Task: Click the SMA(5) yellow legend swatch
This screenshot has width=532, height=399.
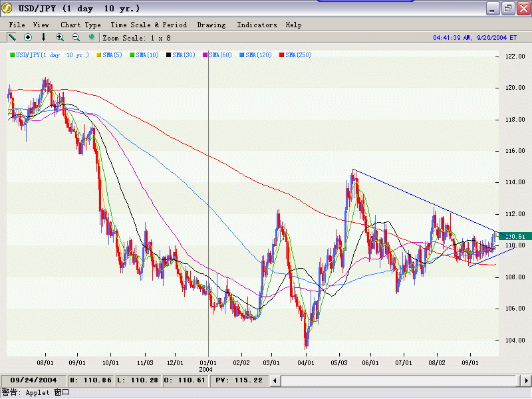Action: click(99, 55)
